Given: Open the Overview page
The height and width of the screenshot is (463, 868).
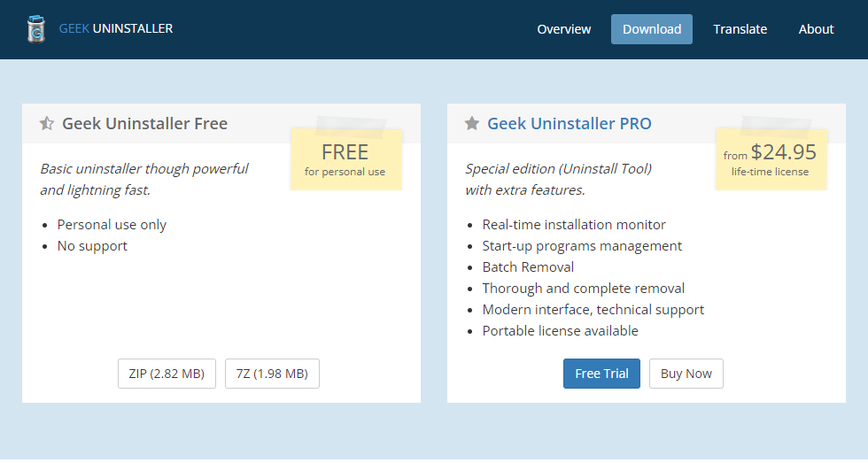Looking at the screenshot, I should click(x=563, y=29).
